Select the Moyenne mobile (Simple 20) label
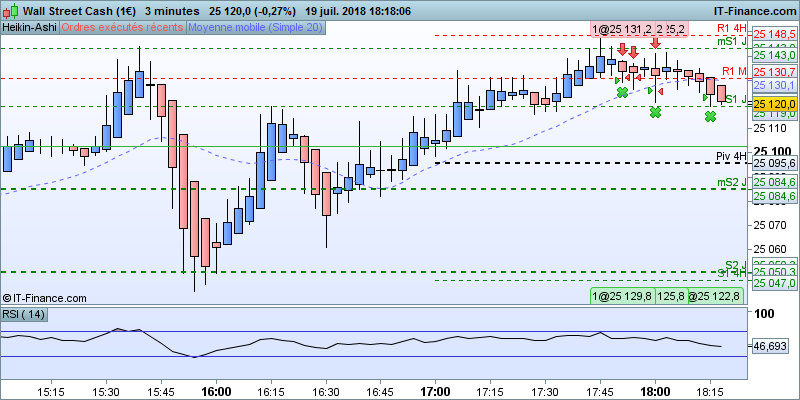 255,28
